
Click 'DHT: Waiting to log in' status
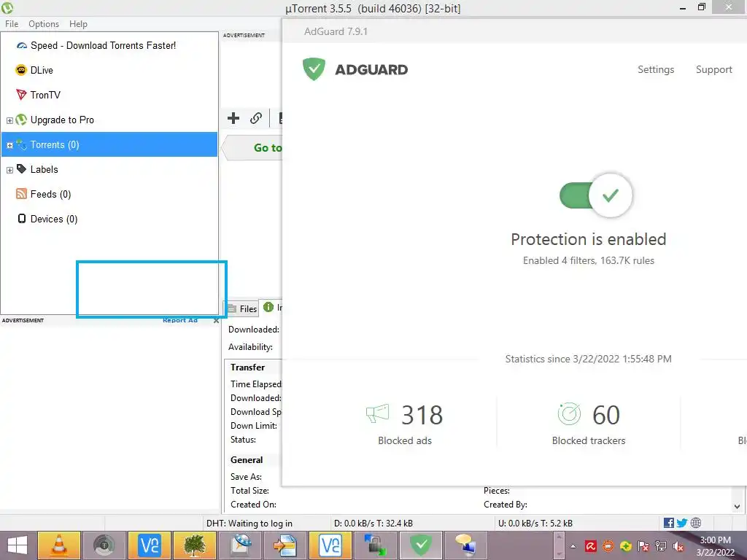(x=249, y=524)
